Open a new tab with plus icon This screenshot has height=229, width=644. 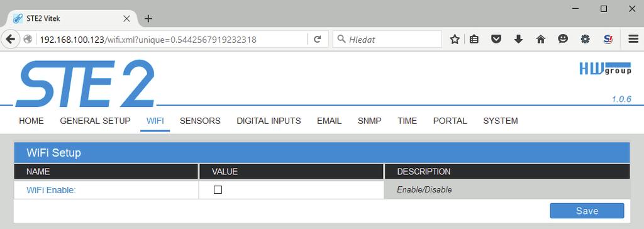tap(148, 18)
